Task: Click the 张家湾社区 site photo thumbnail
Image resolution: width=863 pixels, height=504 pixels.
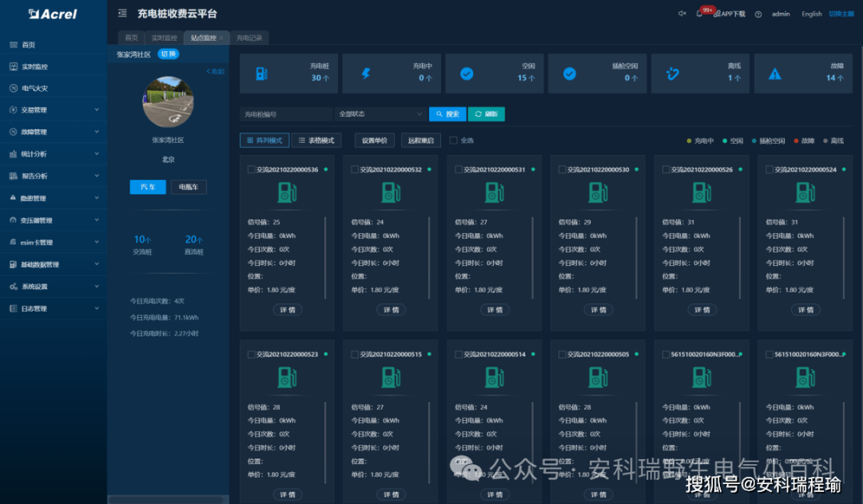Action: click(169, 102)
